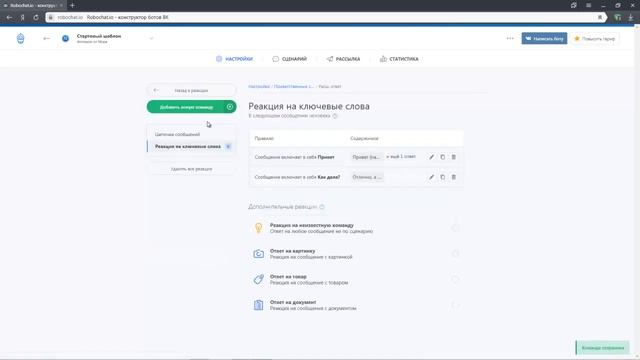
Task: Duplicate the Привет rule with copy icon
Action: (x=442, y=157)
